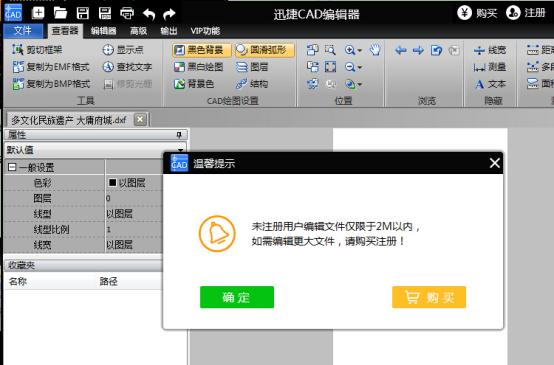Click the green 确定 button
The width and height of the screenshot is (554, 365).
237,297
